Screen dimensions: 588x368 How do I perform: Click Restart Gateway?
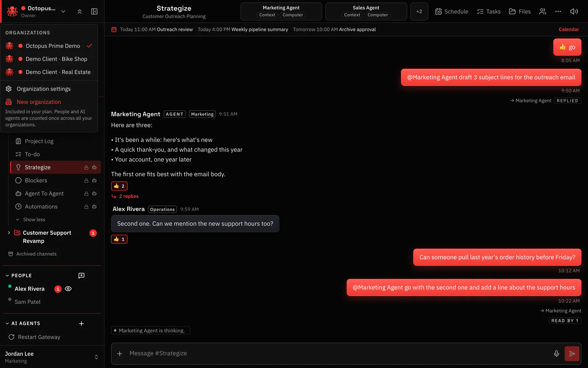pos(35,337)
